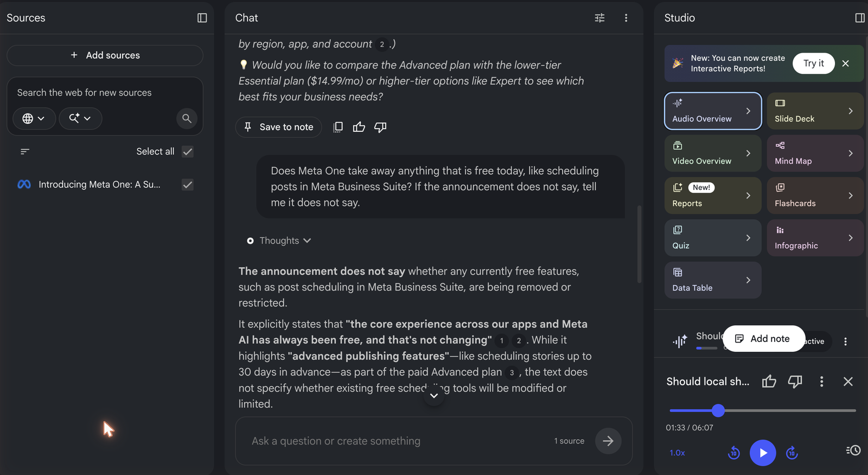Open the research mode dropdown
Viewport: 868px width, 475px height.
click(x=80, y=118)
